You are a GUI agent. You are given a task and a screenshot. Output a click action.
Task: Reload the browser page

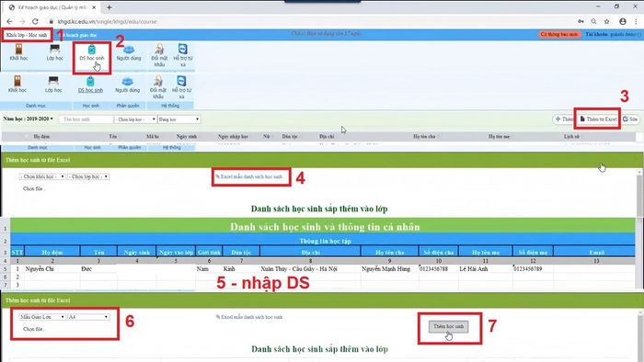tap(35, 21)
